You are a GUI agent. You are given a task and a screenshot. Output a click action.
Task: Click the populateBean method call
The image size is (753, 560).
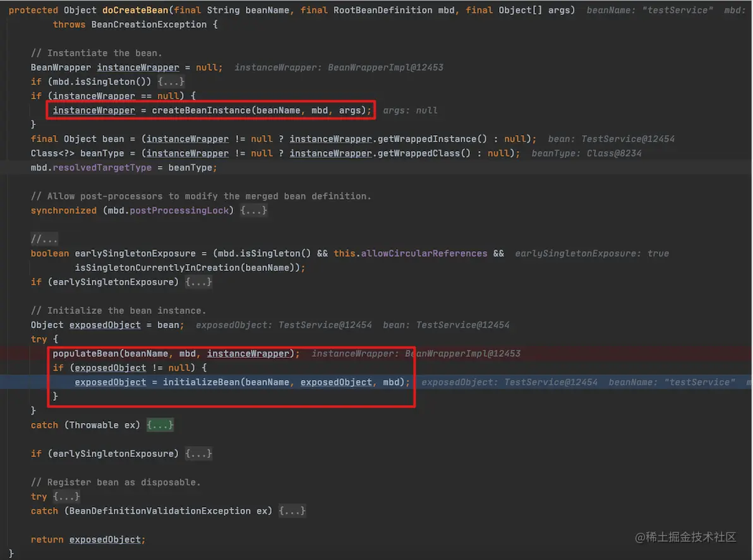tap(86, 354)
